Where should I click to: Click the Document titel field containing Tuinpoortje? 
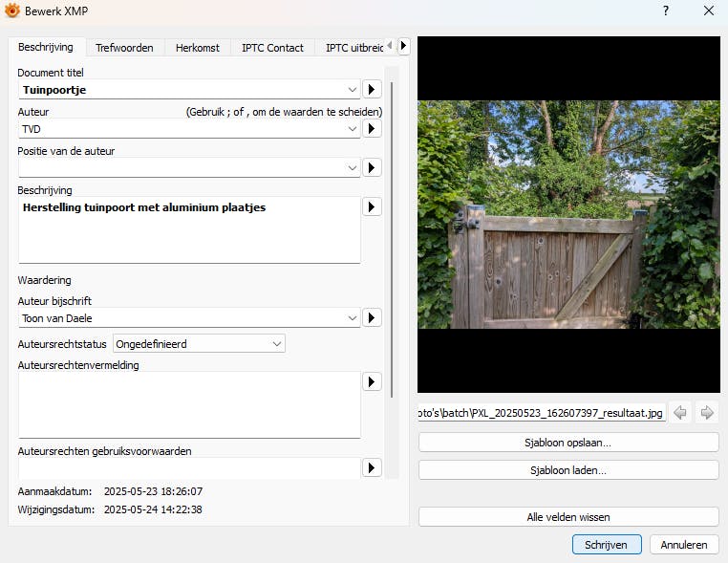[x=189, y=90]
